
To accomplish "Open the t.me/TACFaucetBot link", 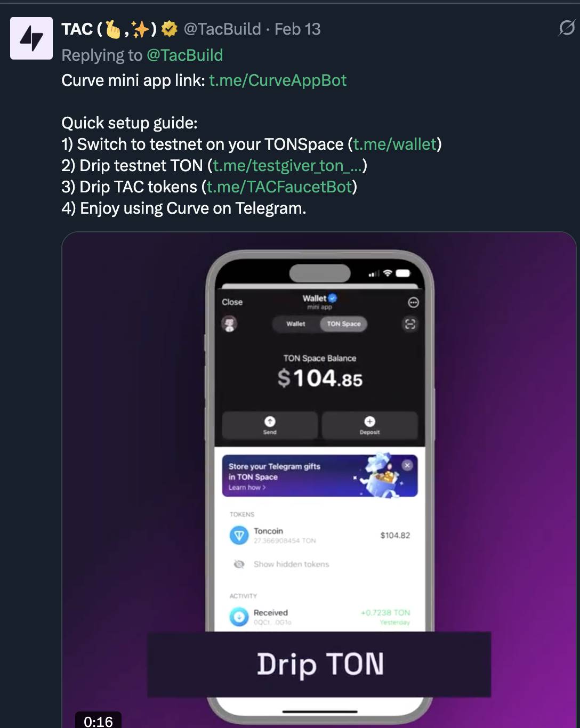I will [x=279, y=187].
